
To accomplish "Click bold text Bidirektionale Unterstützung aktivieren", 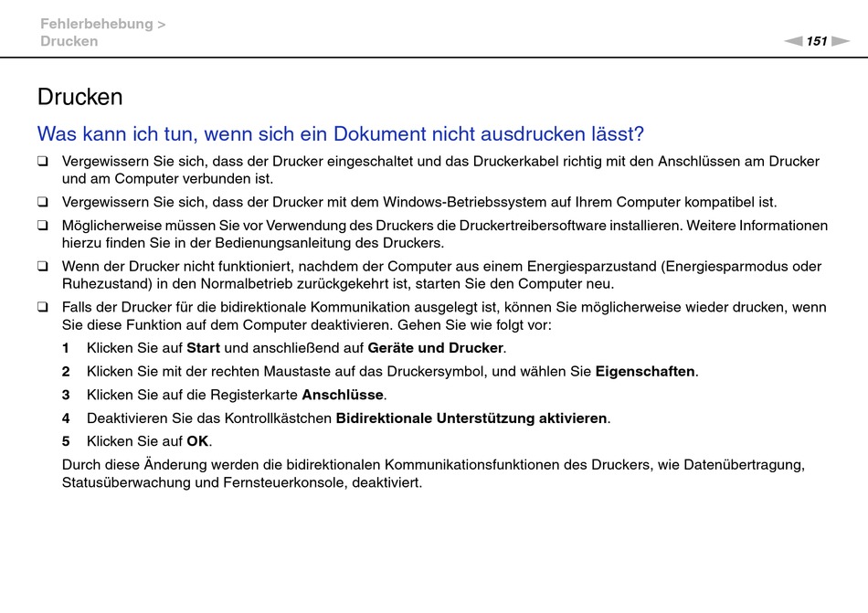I will coord(471,418).
